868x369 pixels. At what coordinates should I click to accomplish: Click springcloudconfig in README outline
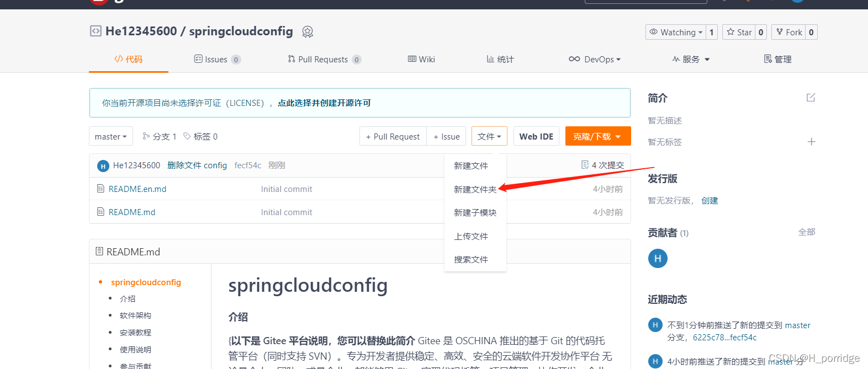[x=146, y=282]
